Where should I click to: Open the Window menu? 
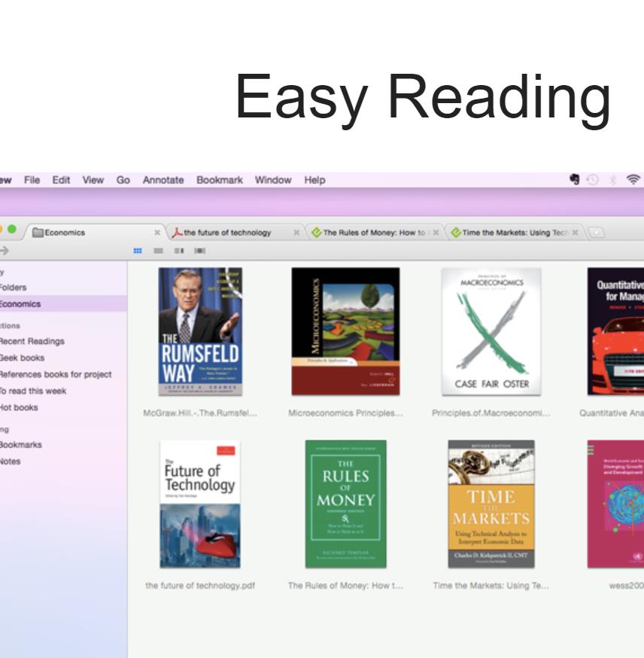(273, 180)
